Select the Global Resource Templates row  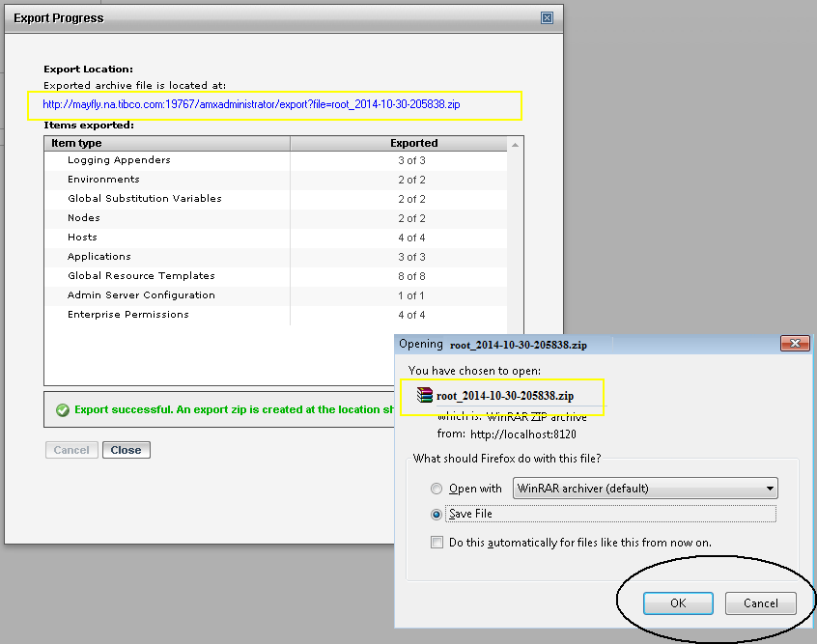(275, 276)
